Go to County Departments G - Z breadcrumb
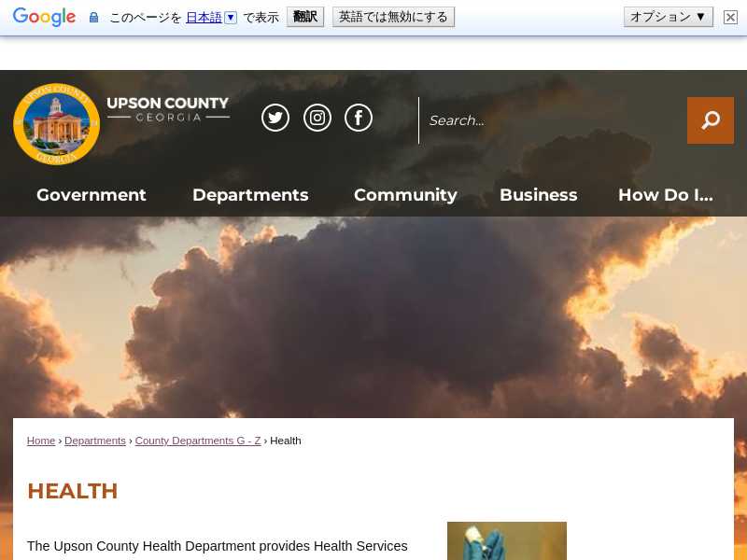 pyautogui.click(x=198, y=441)
